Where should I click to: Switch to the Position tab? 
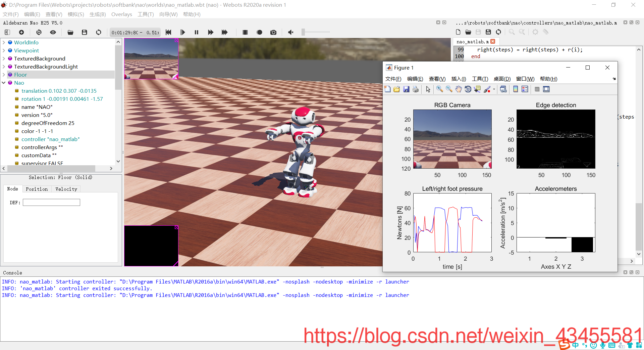[x=37, y=189]
